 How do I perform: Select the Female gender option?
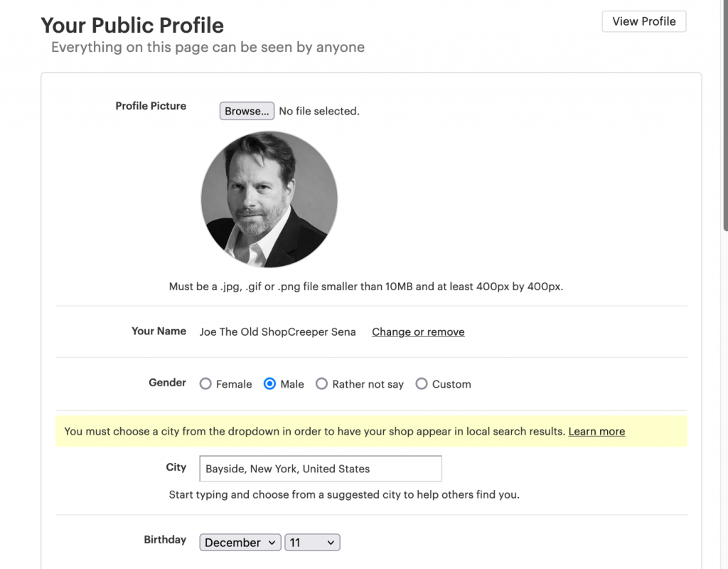[x=205, y=383]
